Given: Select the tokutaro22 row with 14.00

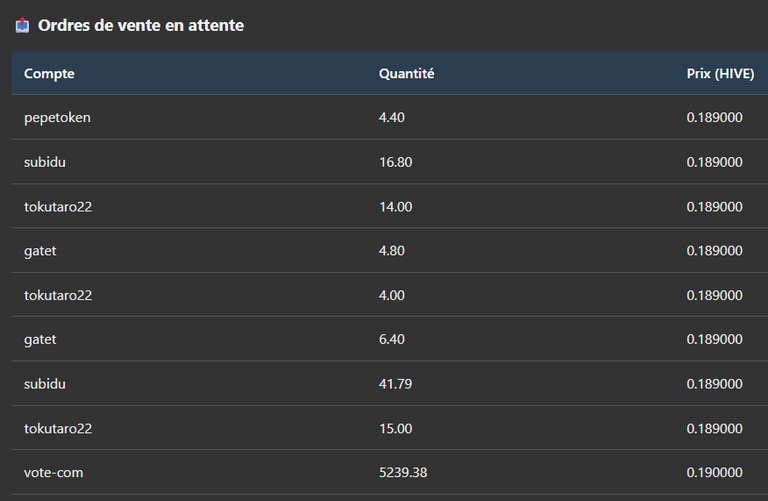Looking at the screenshot, I should pyautogui.click(x=389, y=206).
